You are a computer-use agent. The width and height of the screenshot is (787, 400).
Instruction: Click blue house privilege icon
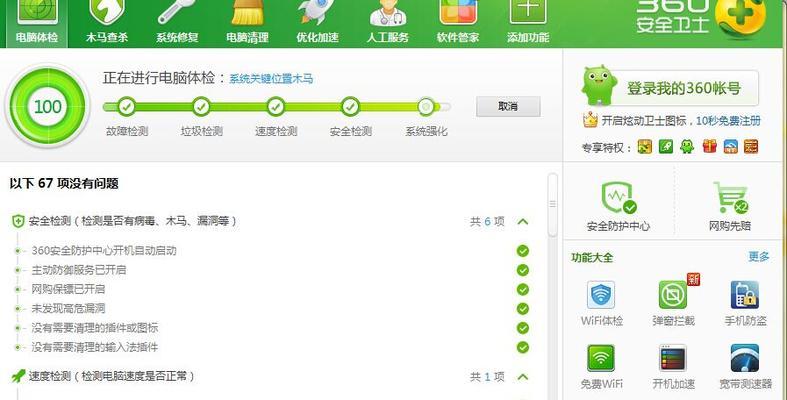click(x=731, y=147)
